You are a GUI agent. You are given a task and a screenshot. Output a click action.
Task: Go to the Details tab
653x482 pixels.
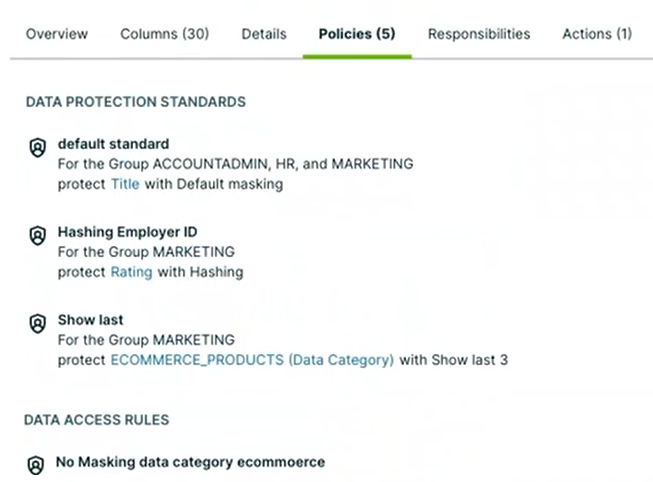point(264,34)
